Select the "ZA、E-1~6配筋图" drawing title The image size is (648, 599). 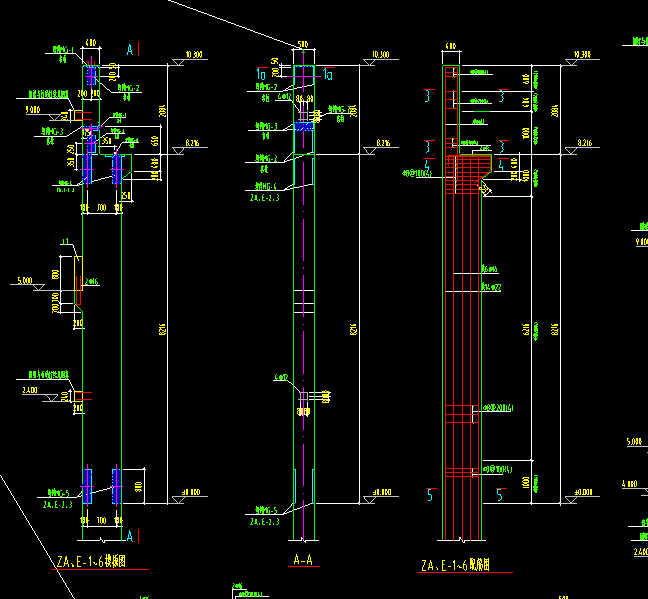(x=455, y=565)
